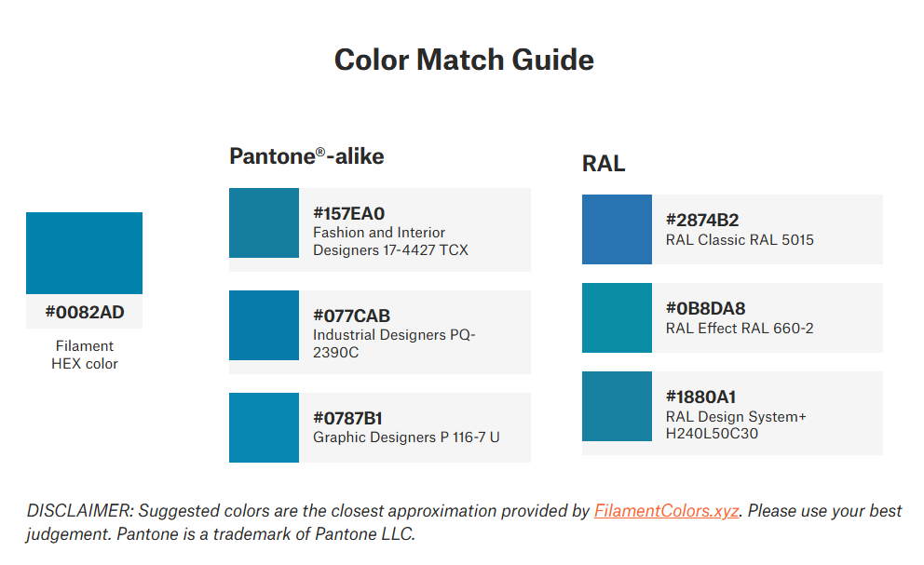Select the RAL Design System+ swatch
924x565 pixels.
click(x=617, y=407)
